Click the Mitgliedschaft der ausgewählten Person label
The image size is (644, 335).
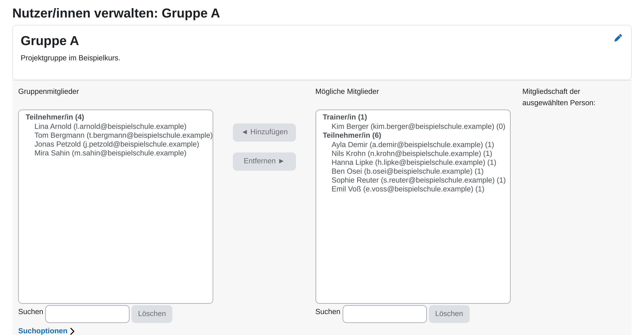tap(559, 97)
